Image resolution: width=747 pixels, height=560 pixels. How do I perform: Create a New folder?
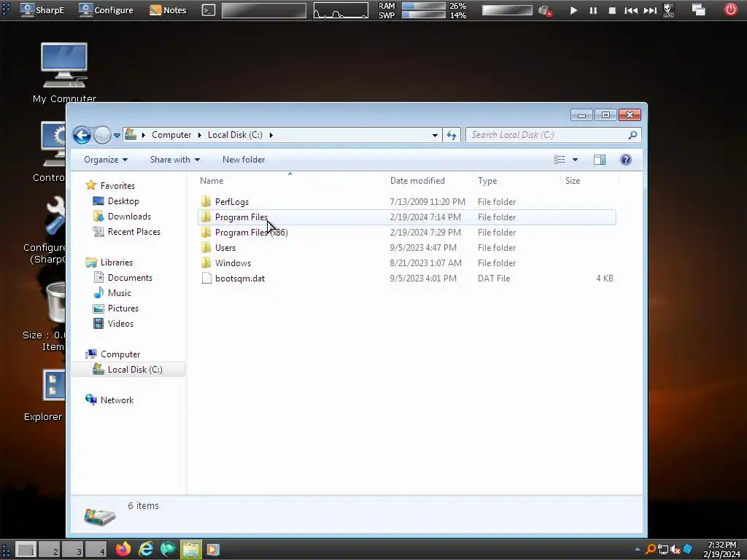click(244, 160)
